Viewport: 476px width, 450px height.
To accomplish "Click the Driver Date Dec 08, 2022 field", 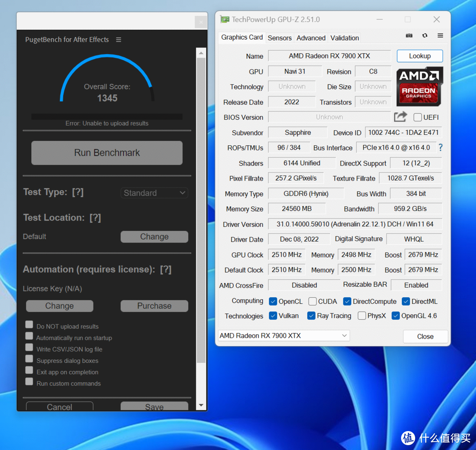I will tap(299, 239).
